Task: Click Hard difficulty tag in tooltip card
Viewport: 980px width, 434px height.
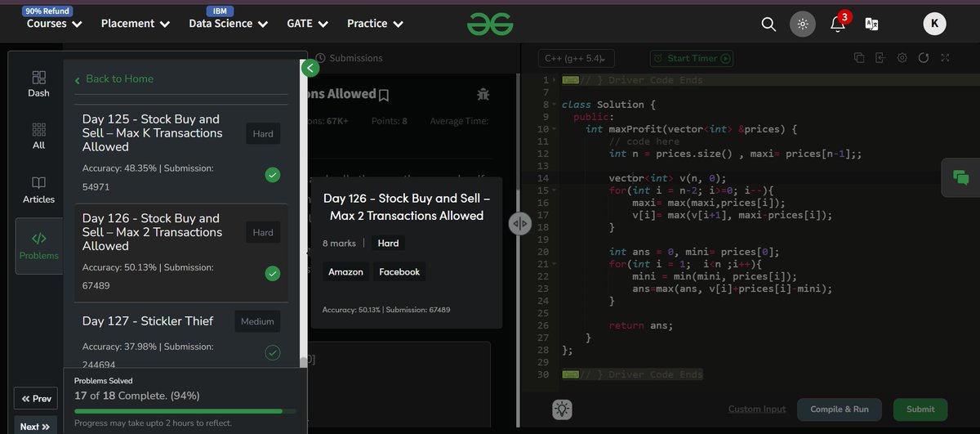Action: (388, 243)
